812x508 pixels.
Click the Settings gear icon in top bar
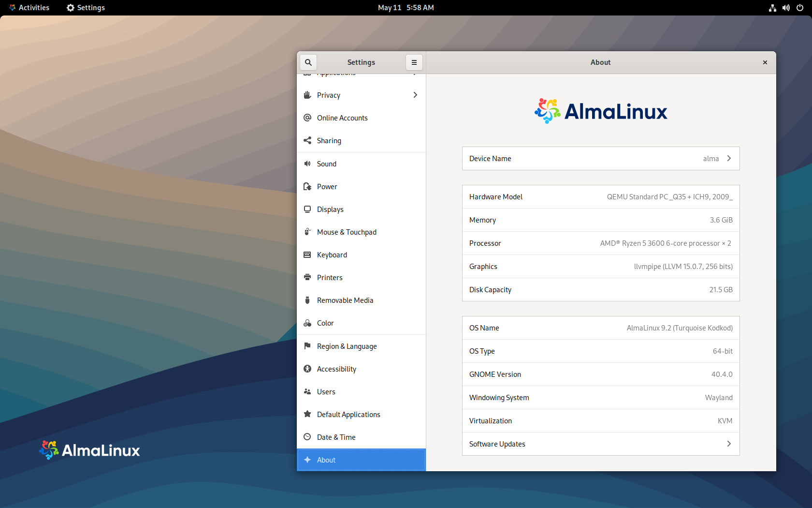click(x=71, y=8)
